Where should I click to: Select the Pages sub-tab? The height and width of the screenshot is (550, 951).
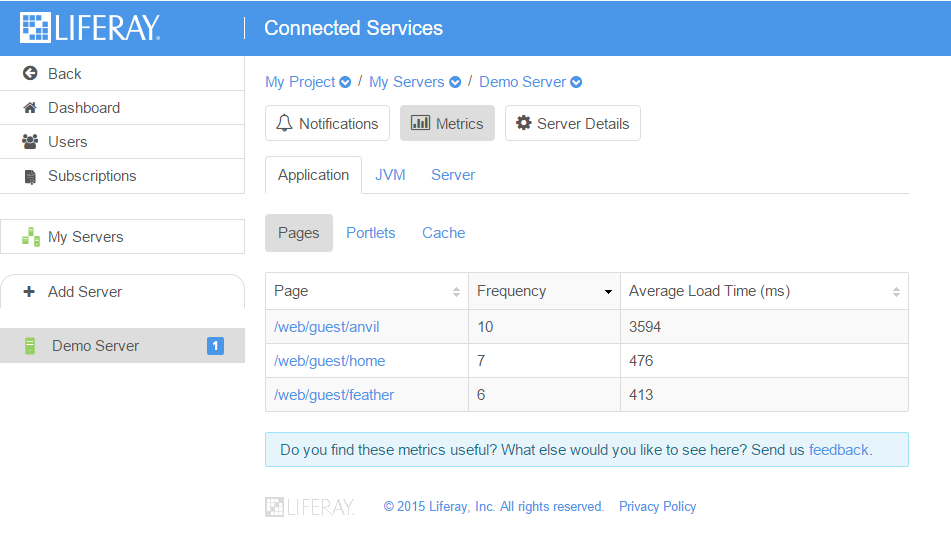click(x=299, y=233)
